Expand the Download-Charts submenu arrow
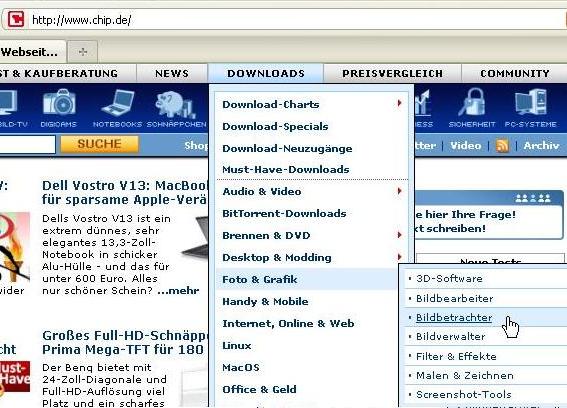The image size is (567, 408). click(399, 103)
